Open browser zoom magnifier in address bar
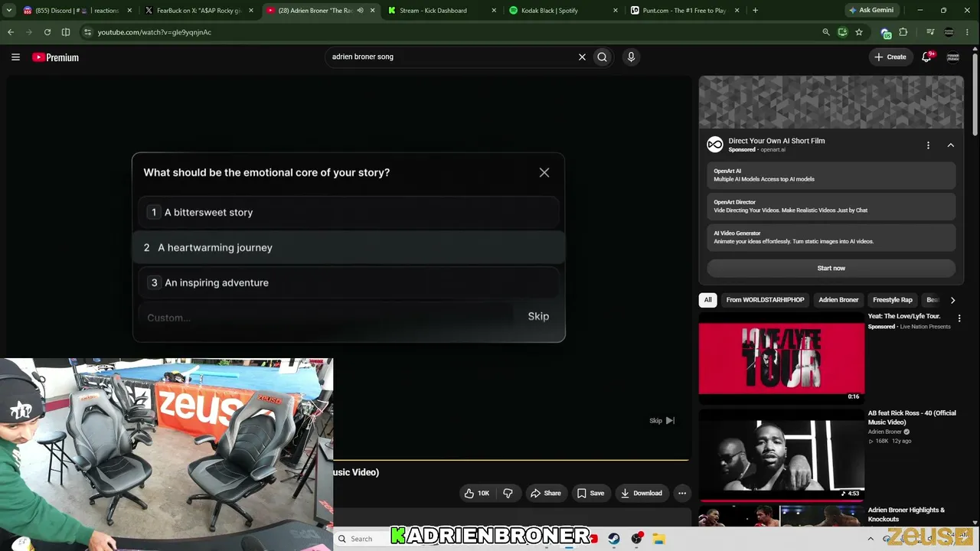Image resolution: width=980 pixels, height=551 pixels. pos(825,32)
